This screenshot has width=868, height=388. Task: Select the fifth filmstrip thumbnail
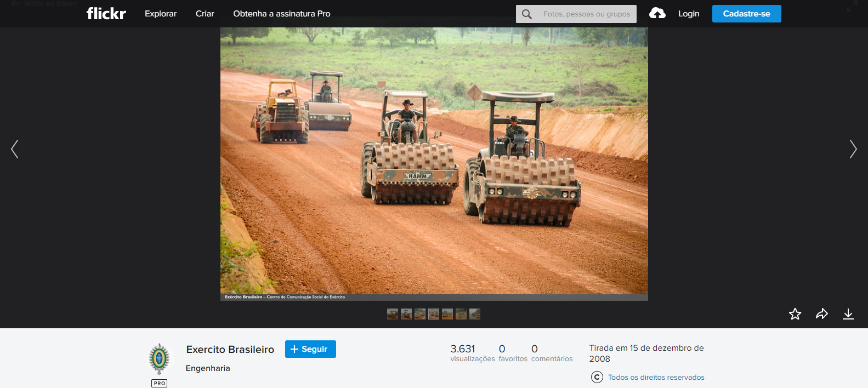(x=447, y=314)
